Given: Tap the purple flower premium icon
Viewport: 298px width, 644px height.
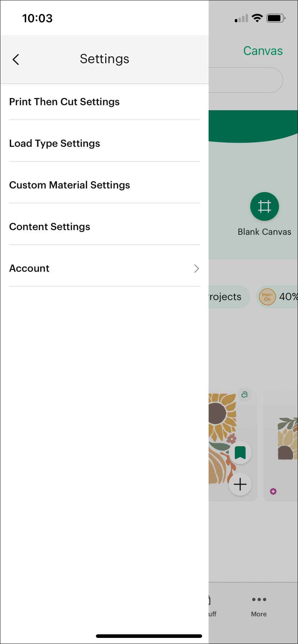Looking at the screenshot, I should (274, 491).
